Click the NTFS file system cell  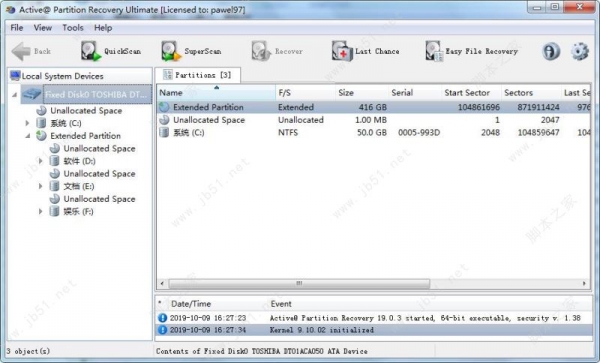point(288,132)
